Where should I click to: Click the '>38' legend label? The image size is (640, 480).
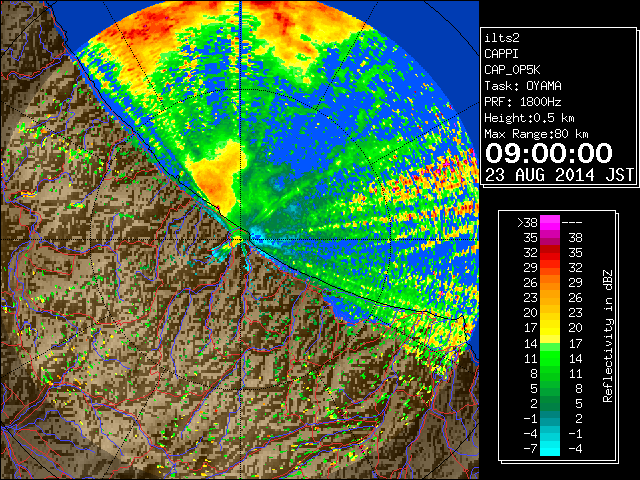tap(527, 223)
